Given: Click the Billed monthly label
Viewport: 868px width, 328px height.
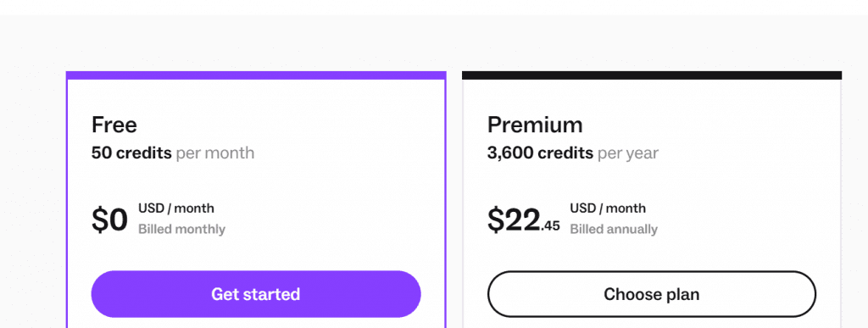Looking at the screenshot, I should [x=181, y=229].
